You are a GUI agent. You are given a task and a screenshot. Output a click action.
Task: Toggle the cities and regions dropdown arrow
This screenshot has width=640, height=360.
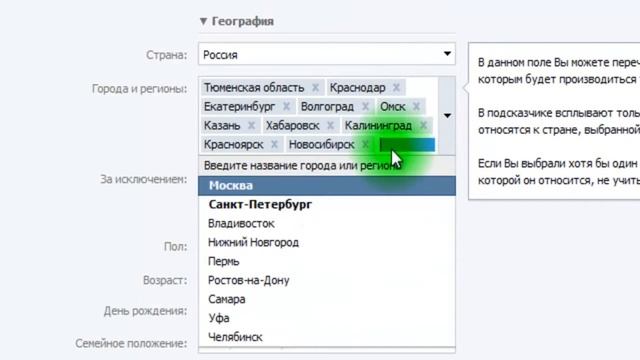click(447, 116)
